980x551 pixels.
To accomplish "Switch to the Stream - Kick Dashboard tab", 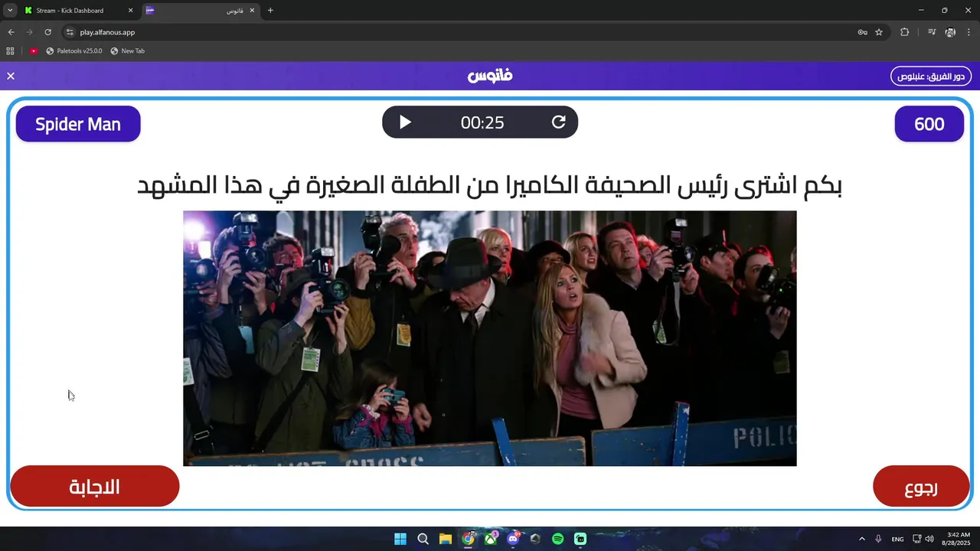I will [x=78, y=11].
